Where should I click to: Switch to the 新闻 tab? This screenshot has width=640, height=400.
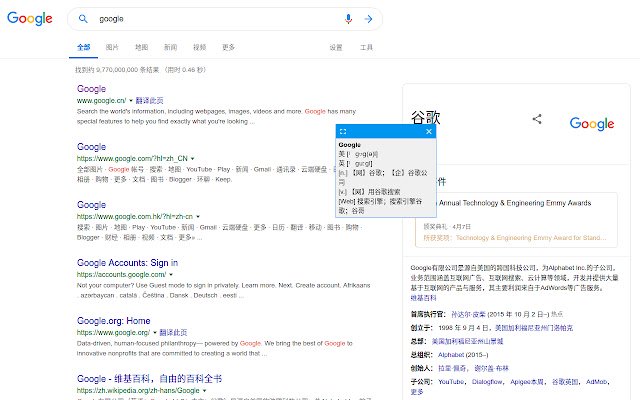(x=170, y=47)
